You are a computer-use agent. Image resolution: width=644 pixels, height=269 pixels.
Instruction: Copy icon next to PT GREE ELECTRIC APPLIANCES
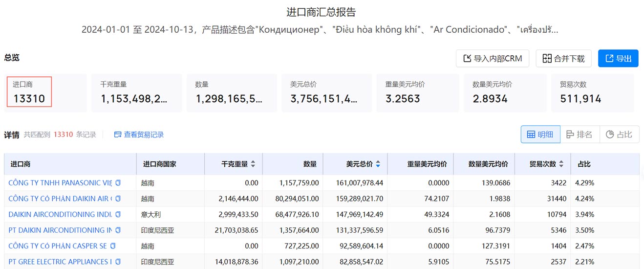[x=118, y=262]
